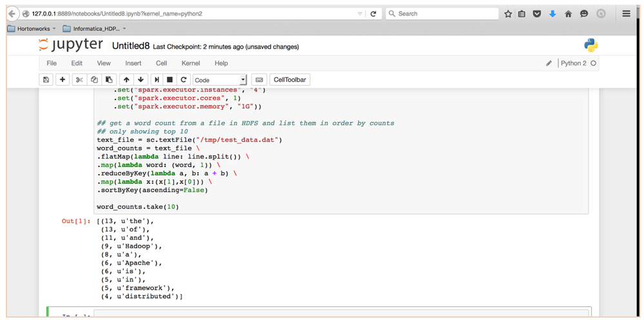Restart the kernel from the toolbar
Viewport: 644px width, 320px height.
[x=183, y=80]
